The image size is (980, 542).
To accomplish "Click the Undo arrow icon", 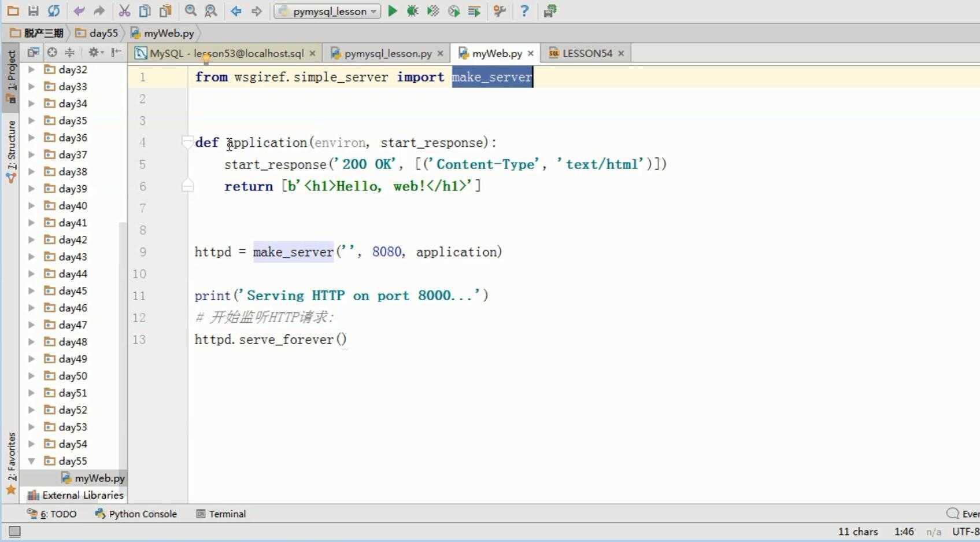I will click(x=79, y=11).
